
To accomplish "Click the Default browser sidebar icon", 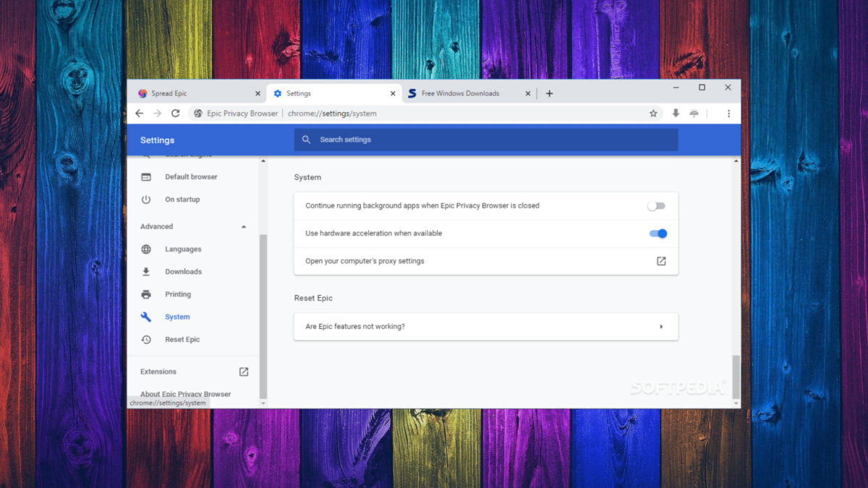I will click(x=146, y=177).
